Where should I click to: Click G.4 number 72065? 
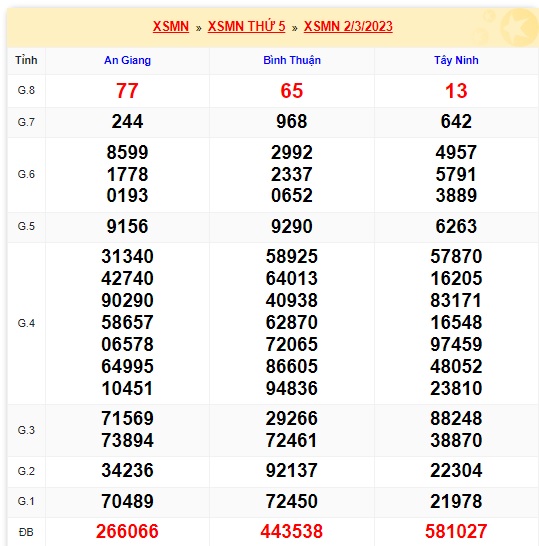click(x=292, y=344)
